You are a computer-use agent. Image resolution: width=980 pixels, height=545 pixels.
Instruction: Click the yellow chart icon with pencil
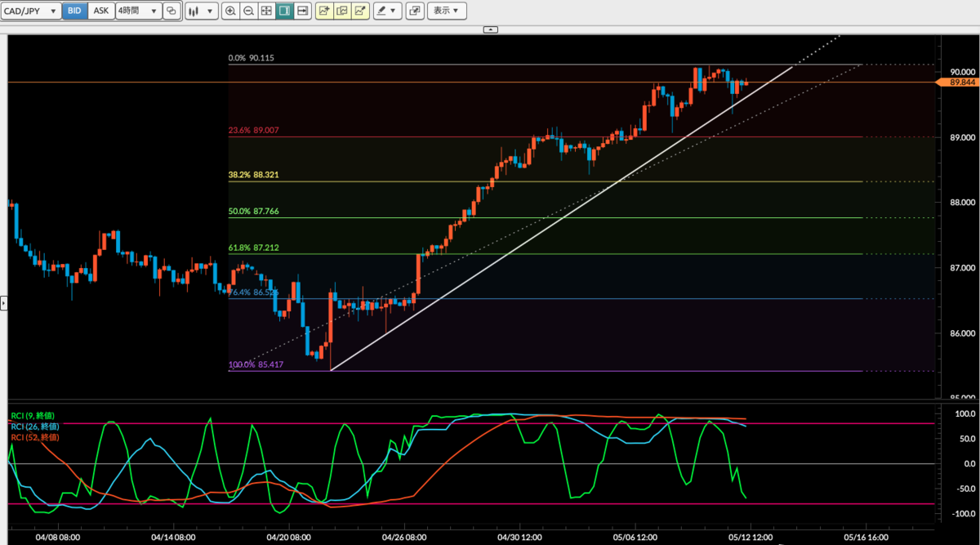[360, 11]
